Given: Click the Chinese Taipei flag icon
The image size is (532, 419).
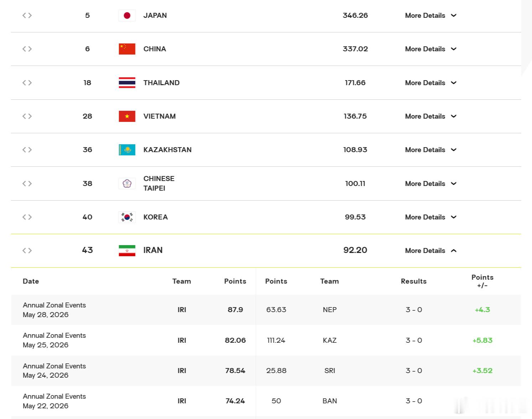Looking at the screenshot, I should coord(127,183).
